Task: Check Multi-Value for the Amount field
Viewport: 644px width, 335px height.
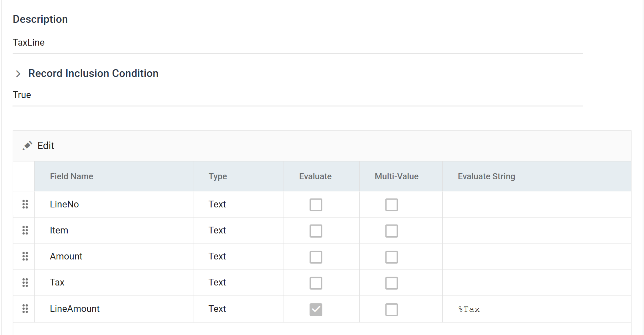Action: 391,257
